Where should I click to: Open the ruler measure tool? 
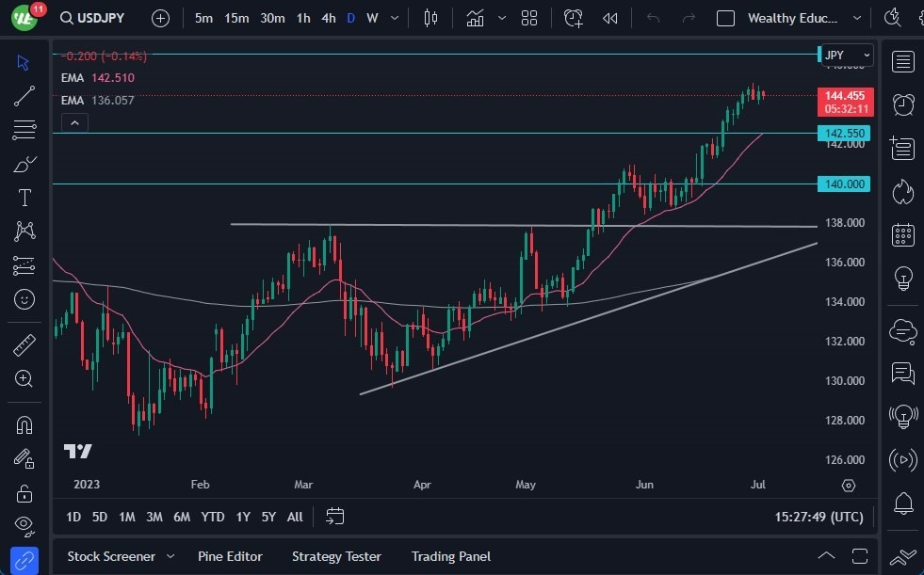click(24, 345)
